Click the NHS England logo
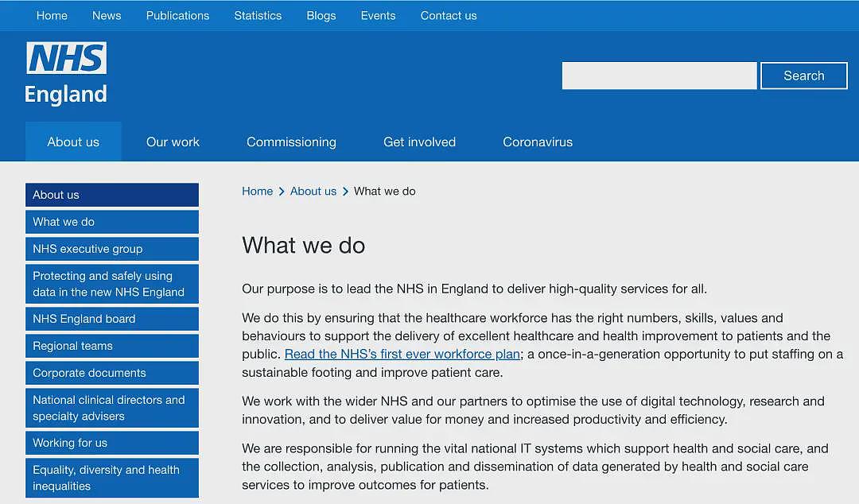Screen dimensions: 859x504 66,73
